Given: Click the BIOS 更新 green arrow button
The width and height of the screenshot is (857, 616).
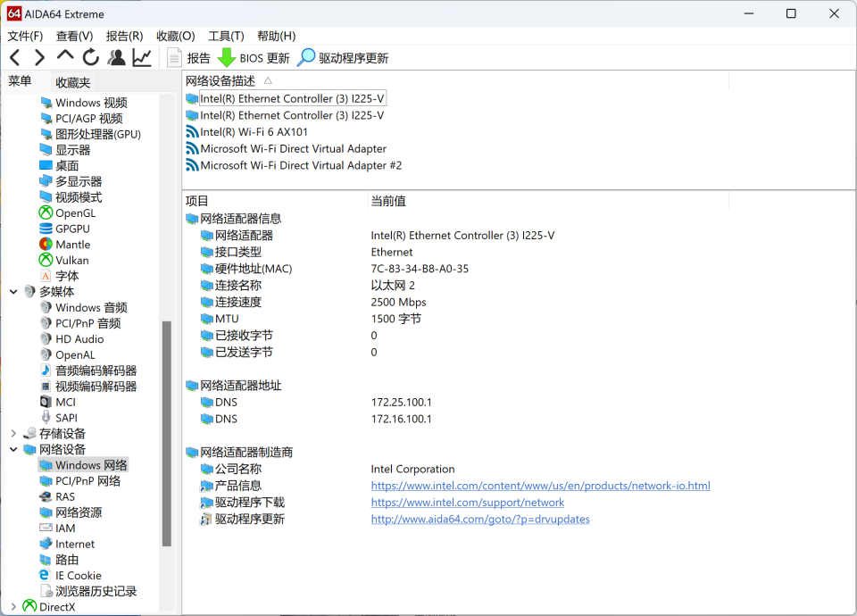Looking at the screenshot, I should tap(254, 58).
